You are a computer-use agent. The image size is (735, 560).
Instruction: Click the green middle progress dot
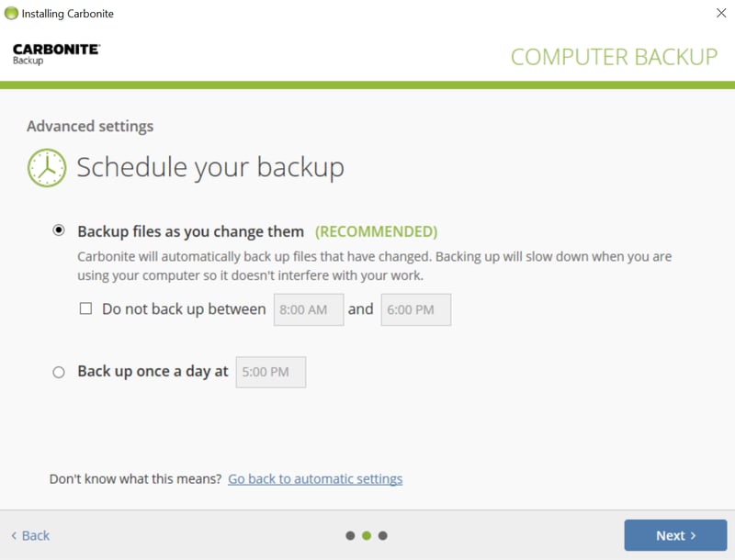[x=367, y=535]
